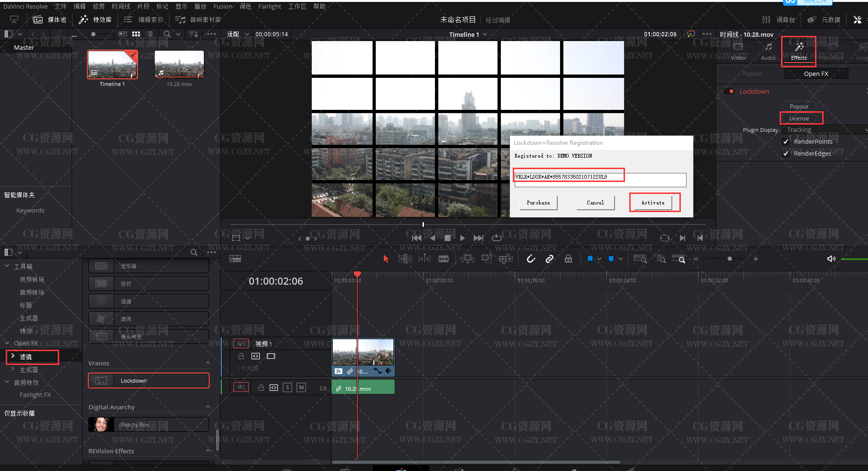Click the viewer jog scrubber bar
The image size is (868, 471).
[x=468, y=224]
